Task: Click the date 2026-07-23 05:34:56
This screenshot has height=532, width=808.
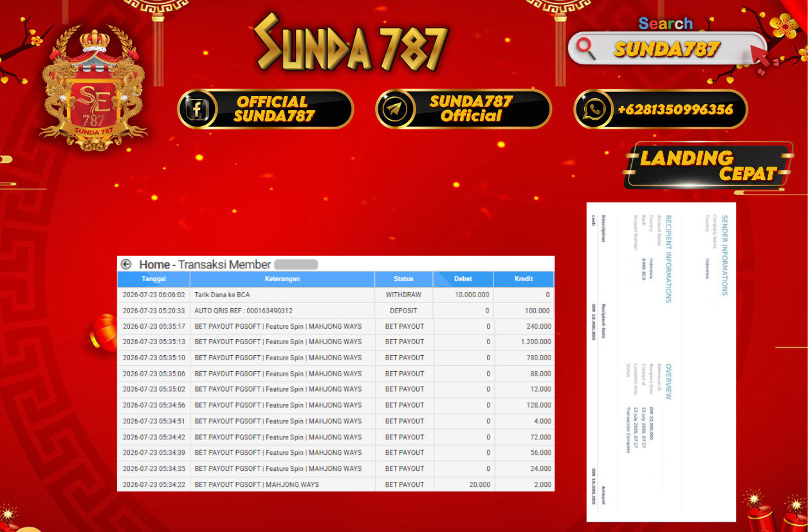Action: pos(154,405)
